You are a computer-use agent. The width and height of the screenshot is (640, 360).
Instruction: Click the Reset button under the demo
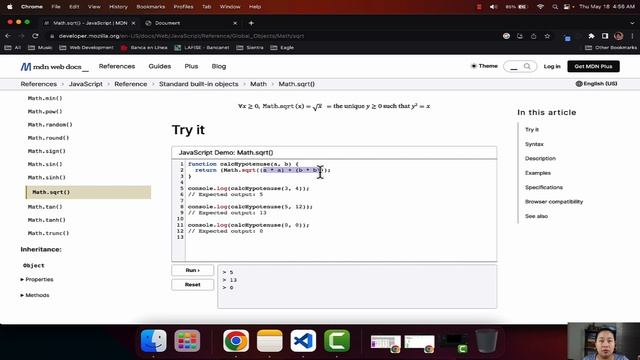click(x=193, y=284)
